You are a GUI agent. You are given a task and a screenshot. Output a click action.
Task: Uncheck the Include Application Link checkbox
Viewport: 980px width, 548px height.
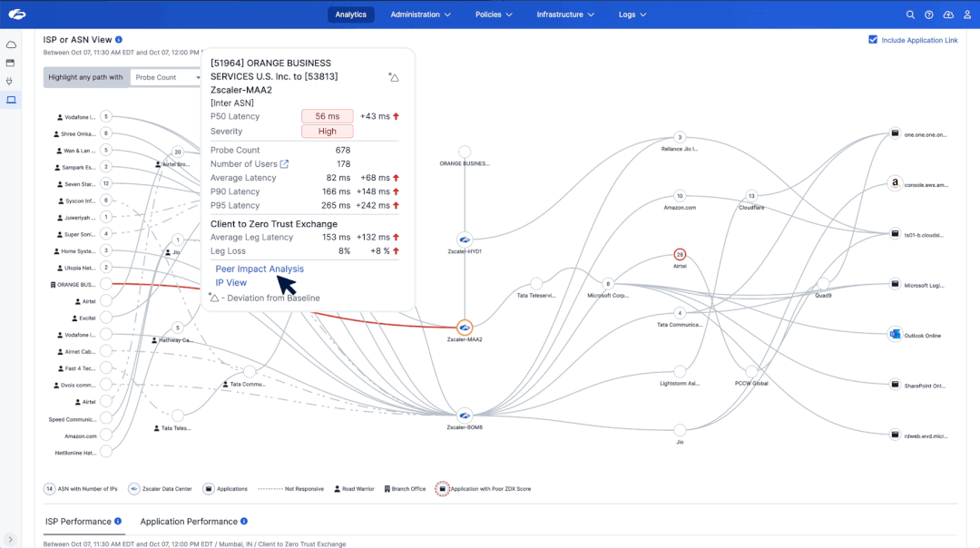(x=873, y=40)
